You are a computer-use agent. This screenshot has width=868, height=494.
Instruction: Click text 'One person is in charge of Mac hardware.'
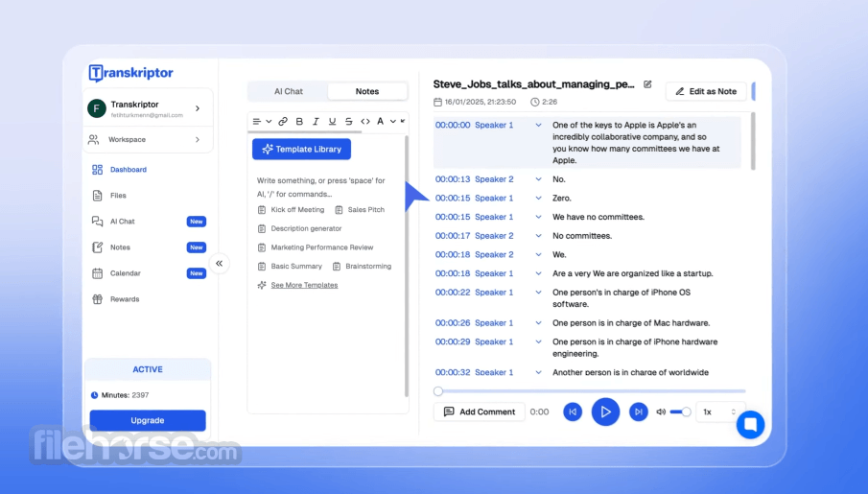(631, 323)
